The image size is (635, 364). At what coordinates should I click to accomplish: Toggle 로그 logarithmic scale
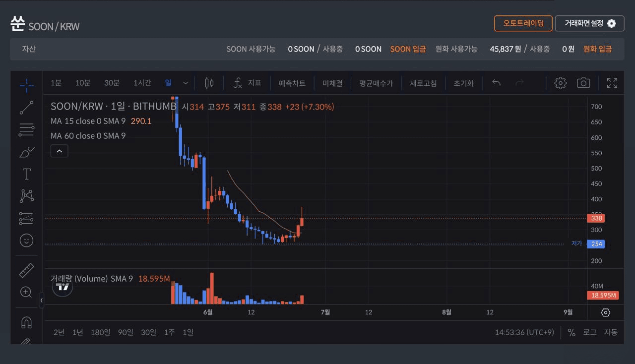tap(590, 332)
